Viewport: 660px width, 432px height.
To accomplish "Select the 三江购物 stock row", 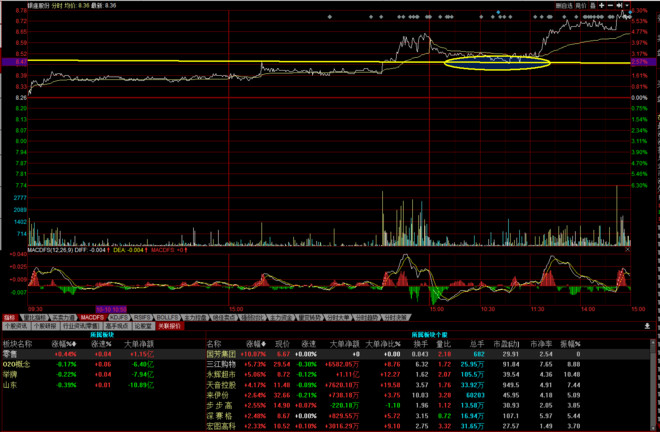I will pyautogui.click(x=428, y=364).
